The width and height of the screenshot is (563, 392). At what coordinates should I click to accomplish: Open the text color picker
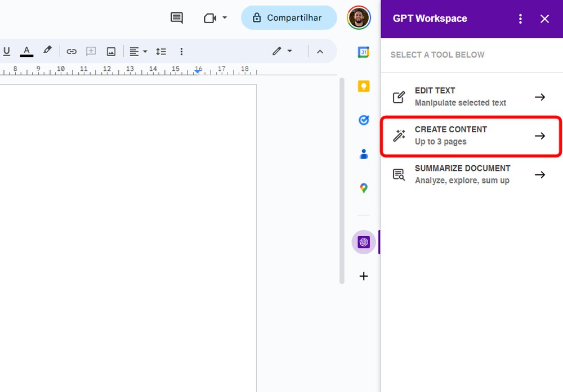(x=26, y=51)
